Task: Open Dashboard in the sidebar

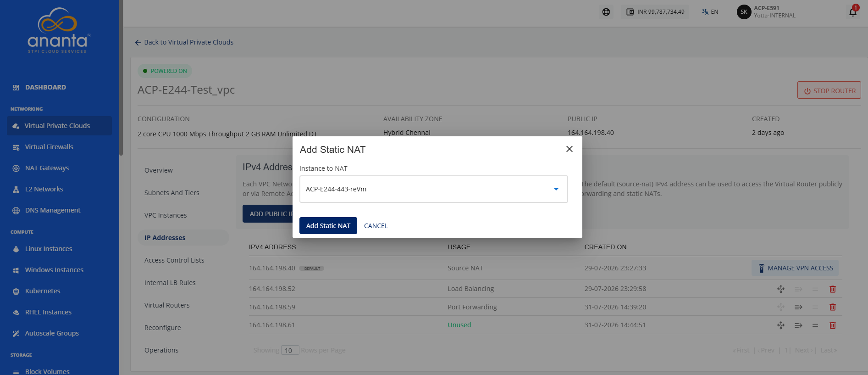Action: (45, 87)
